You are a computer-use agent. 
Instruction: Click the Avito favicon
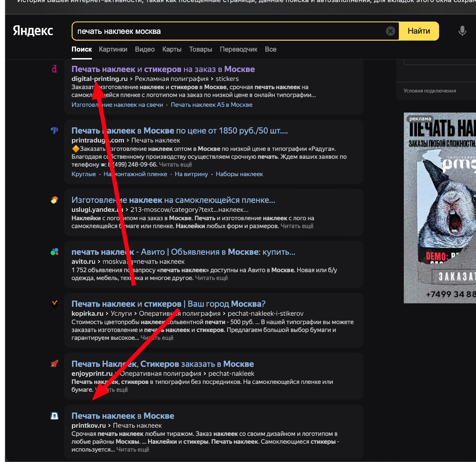[x=54, y=252]
